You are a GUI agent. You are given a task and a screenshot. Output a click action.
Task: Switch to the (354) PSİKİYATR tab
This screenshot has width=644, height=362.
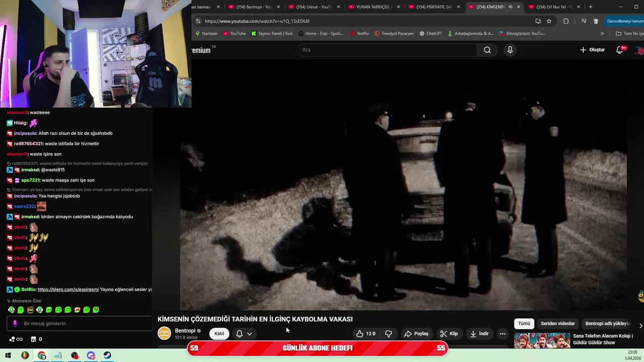pos(434,7)
